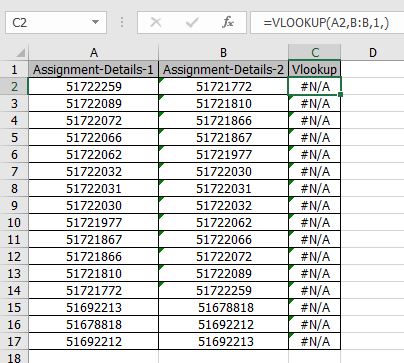Select cell B9 containing 51722032
This screenshot has width=404, height=363.
click(x=223, y=205)
